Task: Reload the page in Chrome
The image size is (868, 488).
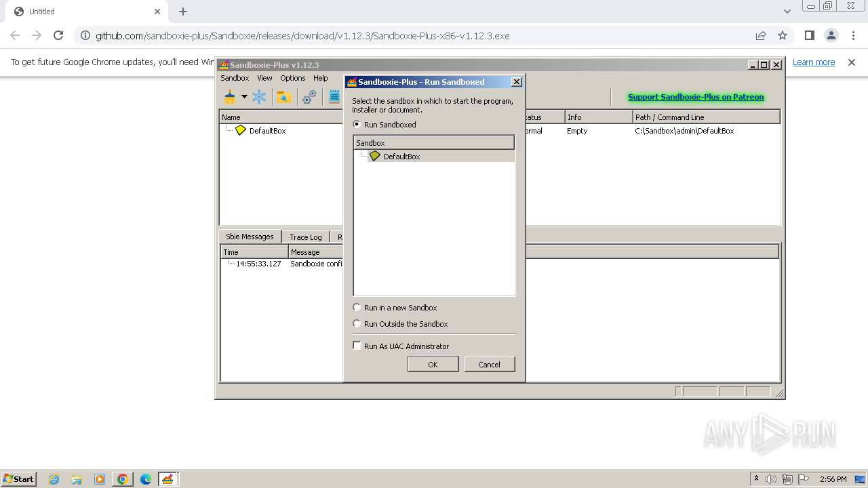Action: coord(58,35)
